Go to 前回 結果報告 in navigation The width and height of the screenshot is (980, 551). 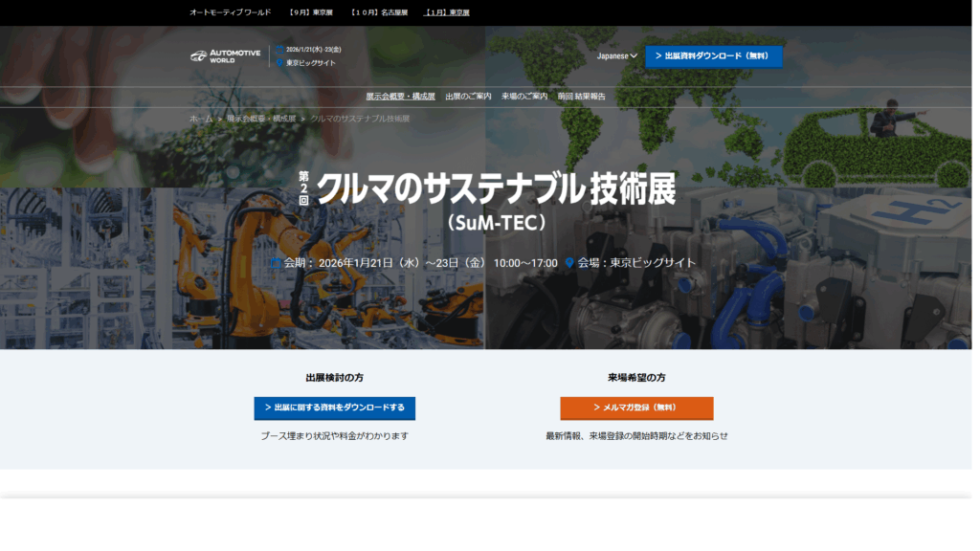tap(581, 97)
